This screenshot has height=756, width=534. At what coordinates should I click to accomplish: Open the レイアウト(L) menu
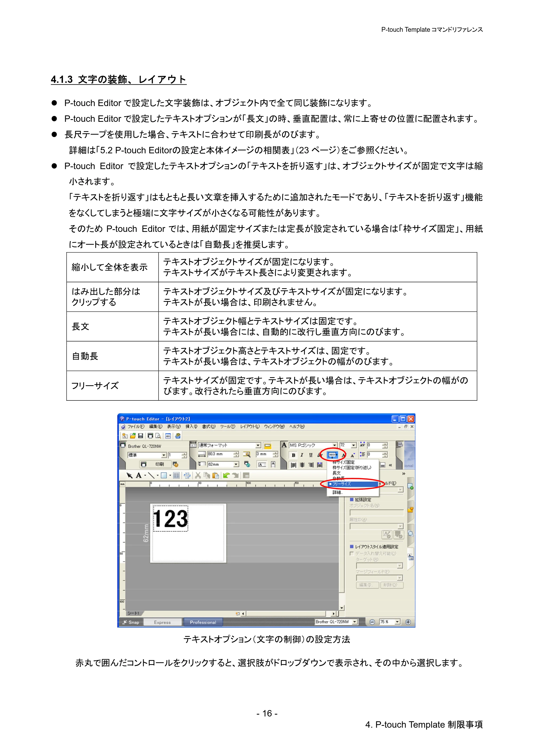click(x=250, y=426)
